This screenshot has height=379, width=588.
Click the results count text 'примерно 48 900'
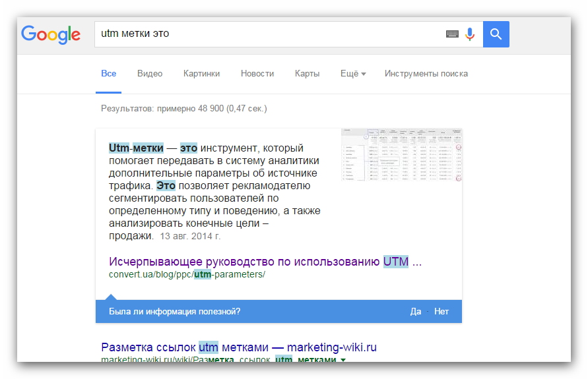[x=190, y=109]
